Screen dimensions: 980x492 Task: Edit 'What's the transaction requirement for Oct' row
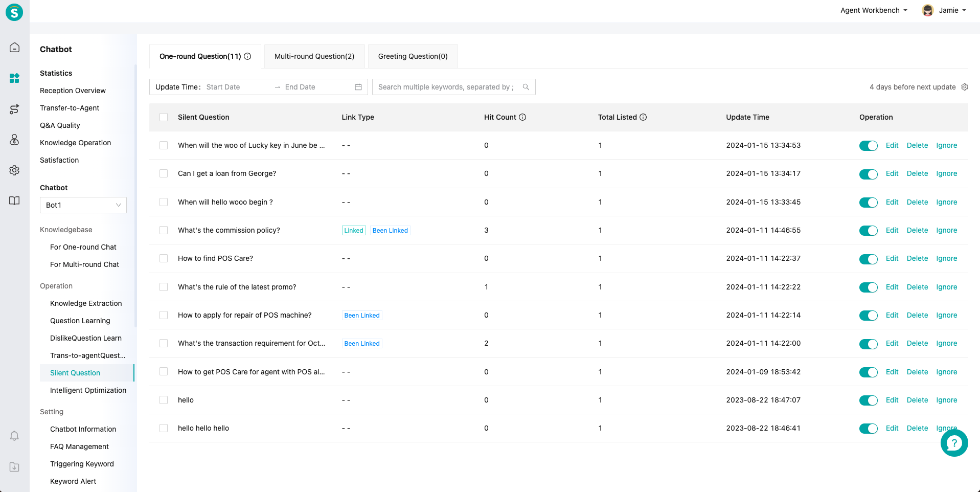point(892,343)
